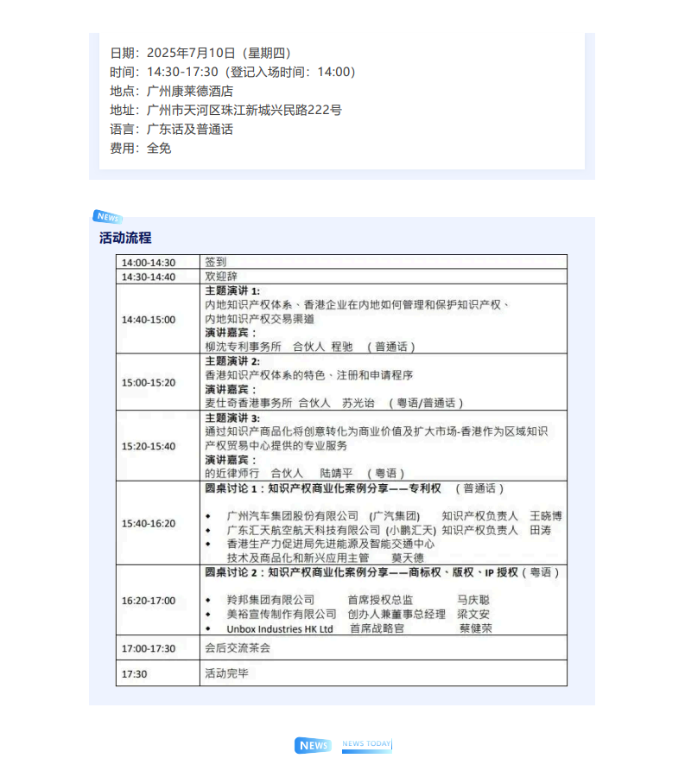Click the 广东汇天航空航天科技有限公司 bullet row
685x784 pixels.
[x=378, y=530]
